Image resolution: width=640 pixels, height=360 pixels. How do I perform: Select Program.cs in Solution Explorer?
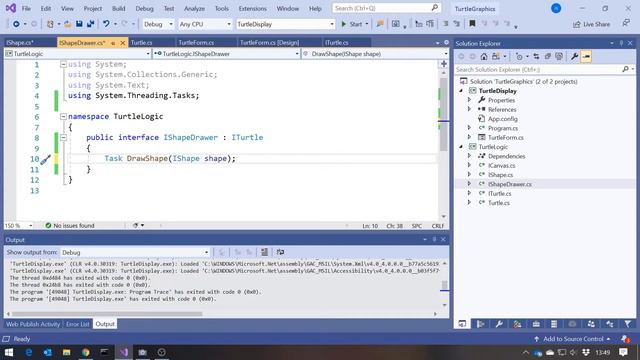(x=502, y=128)
